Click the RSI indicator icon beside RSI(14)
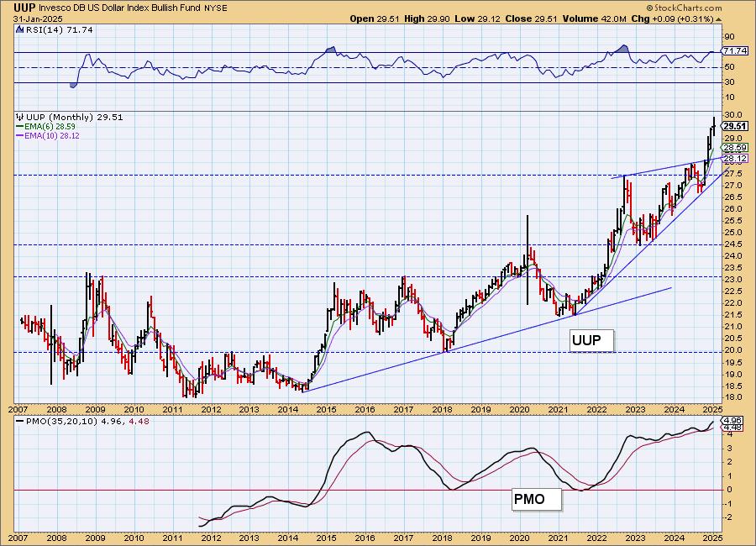The image size is (756, 546). (x=20, y=30)
